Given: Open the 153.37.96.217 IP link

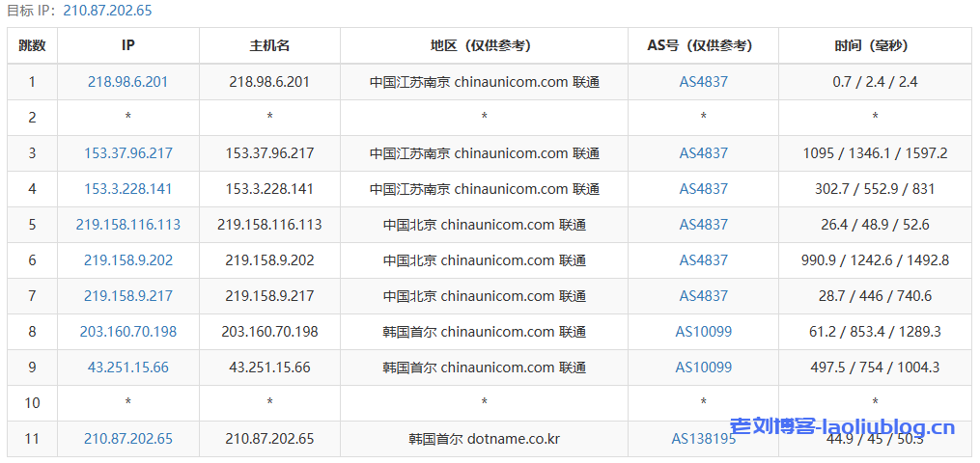Looking at the screenshot, I should click(x=127, y=153).
